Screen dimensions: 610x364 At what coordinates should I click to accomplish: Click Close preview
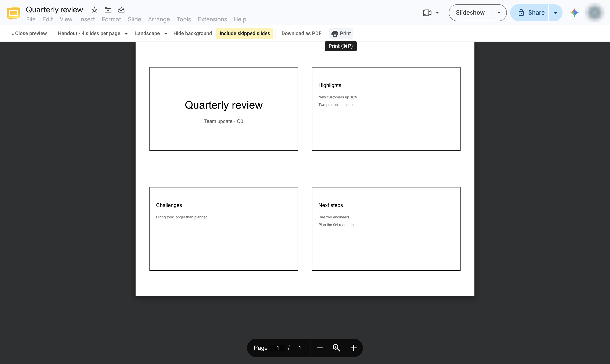pos(29,33)
